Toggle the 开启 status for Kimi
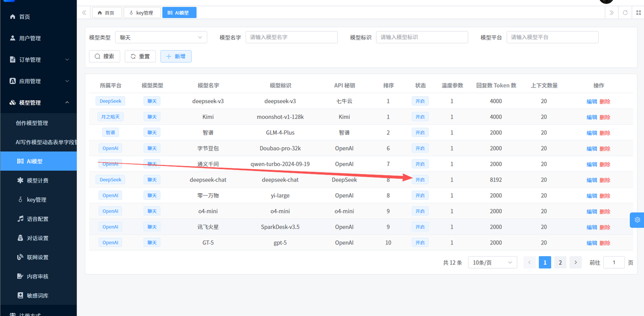 (x=420, y=117)
